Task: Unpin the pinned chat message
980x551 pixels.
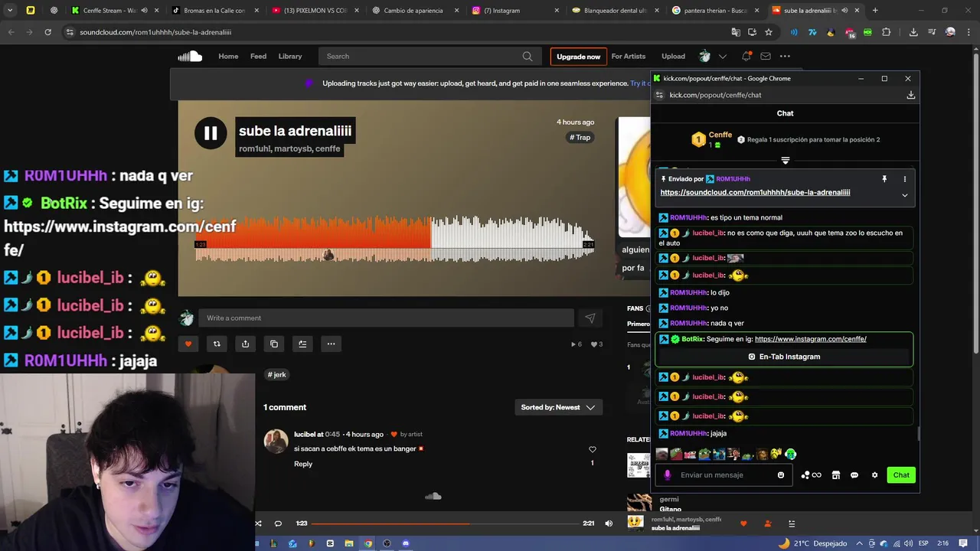Action: tap(884, 179)
